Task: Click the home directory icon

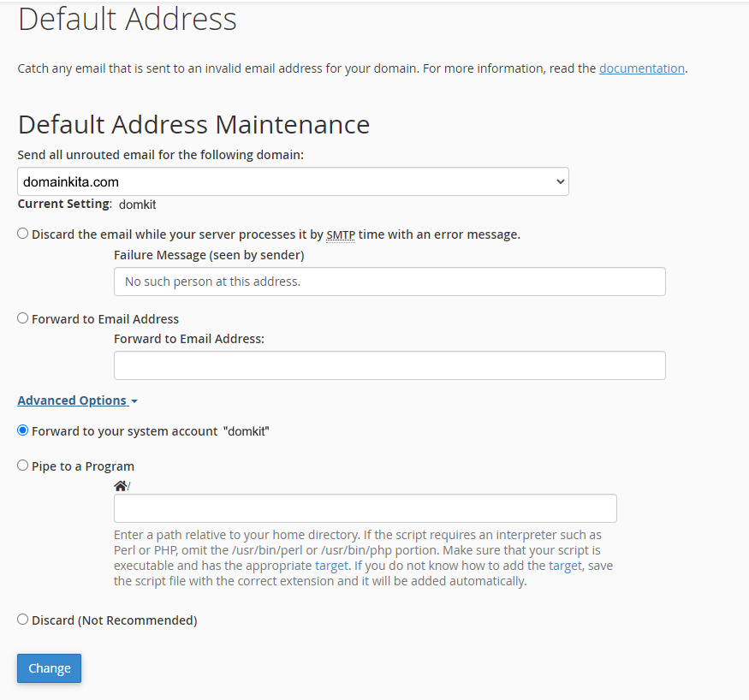Action: click(120, 486)
